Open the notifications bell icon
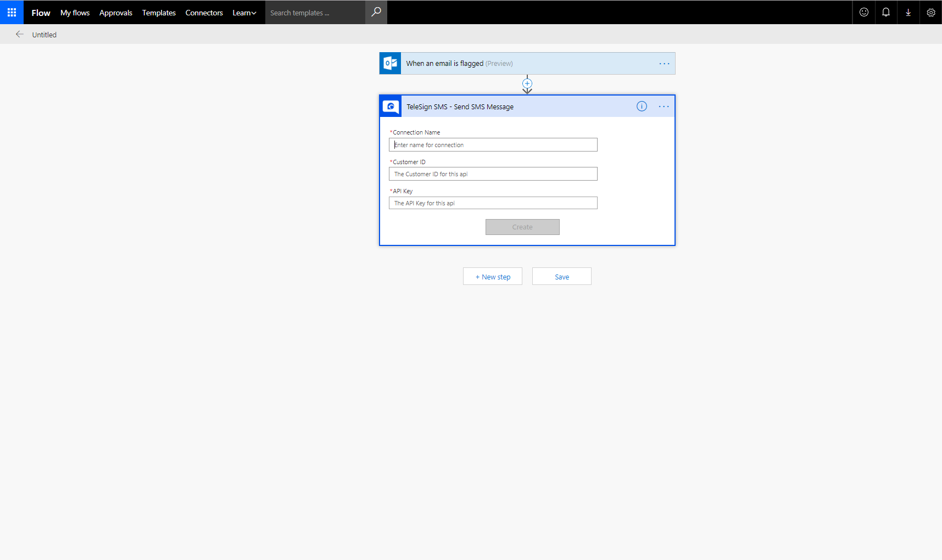The height and width of the screenshot is (560, 942). [x=886, y=12]
